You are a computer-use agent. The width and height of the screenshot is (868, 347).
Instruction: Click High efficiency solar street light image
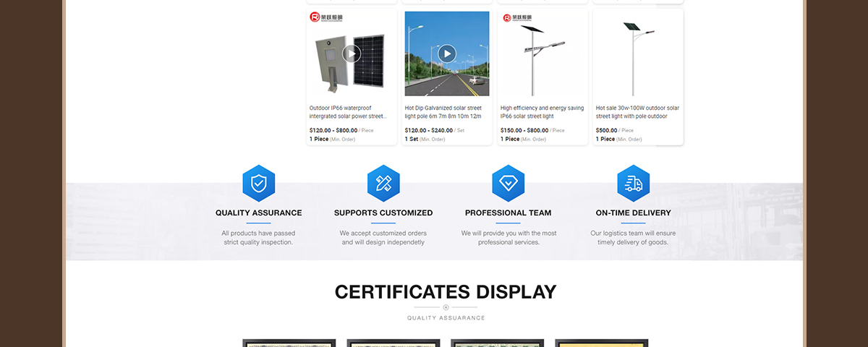[x=542, y=53]
